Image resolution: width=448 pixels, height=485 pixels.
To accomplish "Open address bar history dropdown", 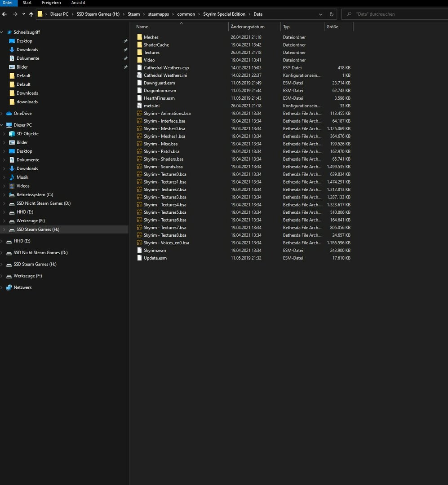I will (x=321, y=14).
